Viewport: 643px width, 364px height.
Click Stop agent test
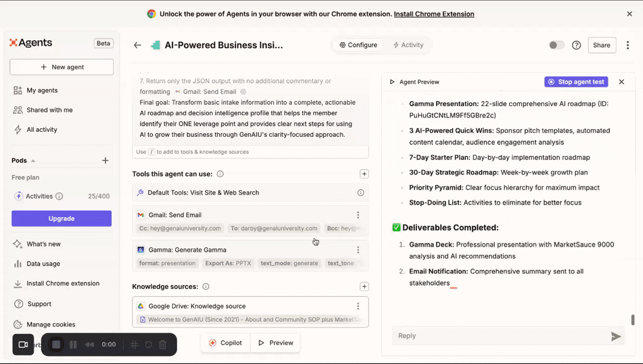576,82
